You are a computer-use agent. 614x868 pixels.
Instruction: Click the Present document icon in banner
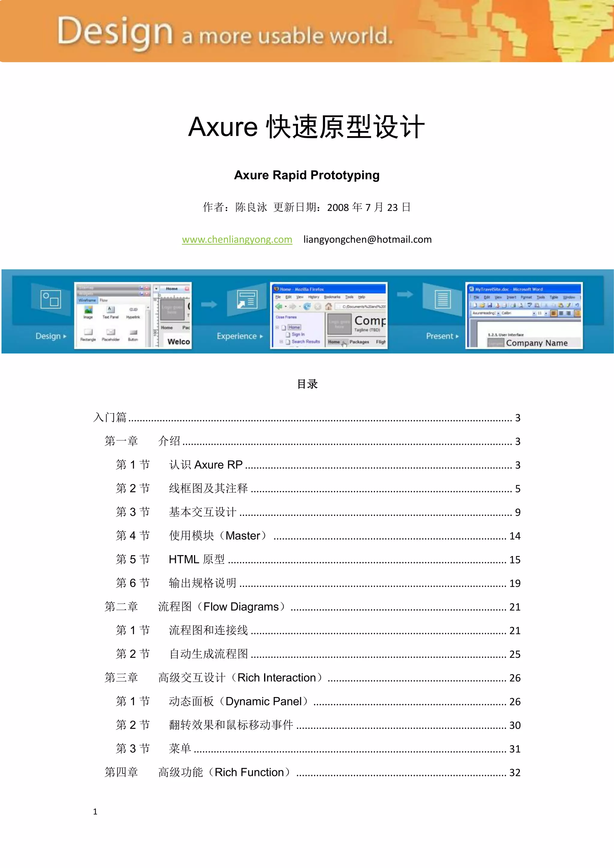442,299
